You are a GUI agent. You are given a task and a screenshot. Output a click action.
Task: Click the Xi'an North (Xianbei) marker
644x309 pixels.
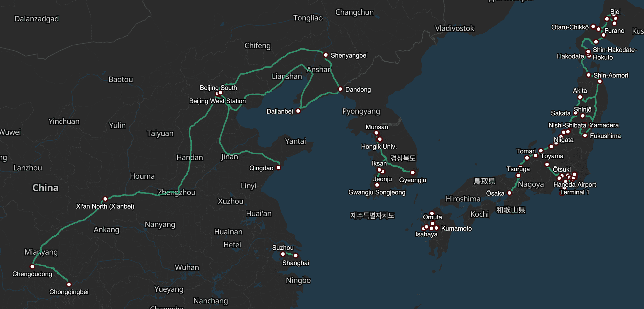105,199
